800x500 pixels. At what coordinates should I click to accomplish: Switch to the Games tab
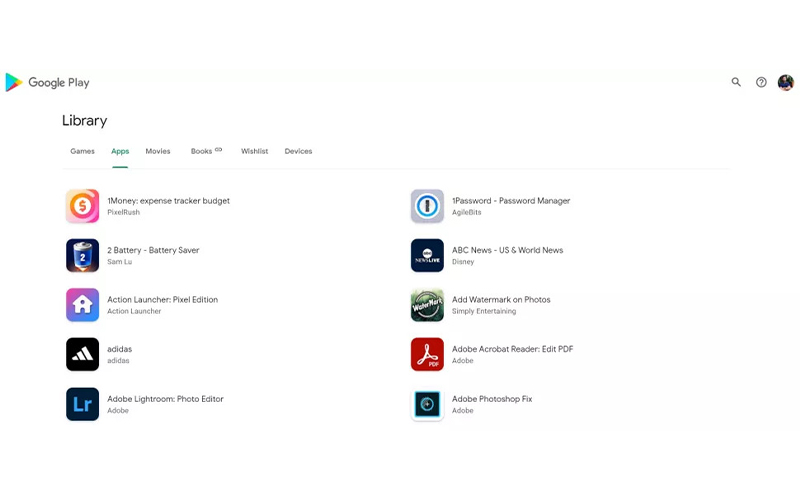(83, 151)
